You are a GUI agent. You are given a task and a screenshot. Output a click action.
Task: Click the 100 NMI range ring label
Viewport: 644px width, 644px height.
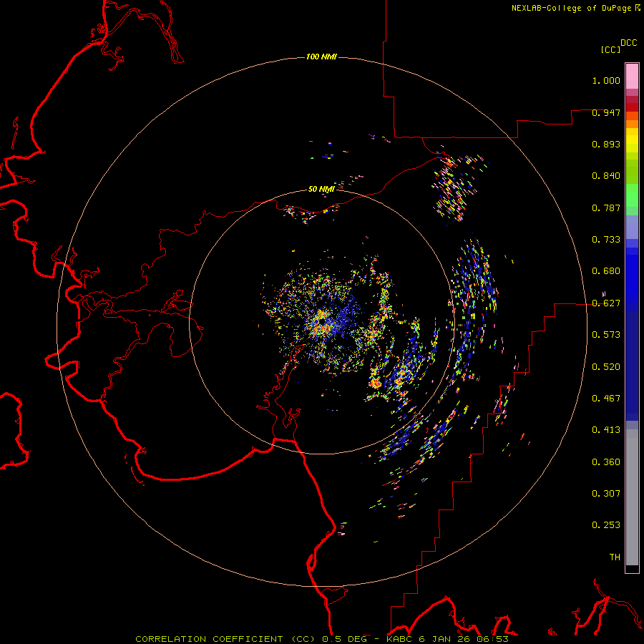pos(321,57)
